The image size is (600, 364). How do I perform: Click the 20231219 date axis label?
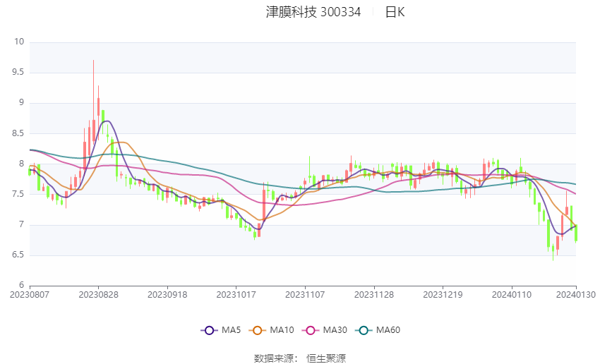pyautogui.click(x=443, y=295)
